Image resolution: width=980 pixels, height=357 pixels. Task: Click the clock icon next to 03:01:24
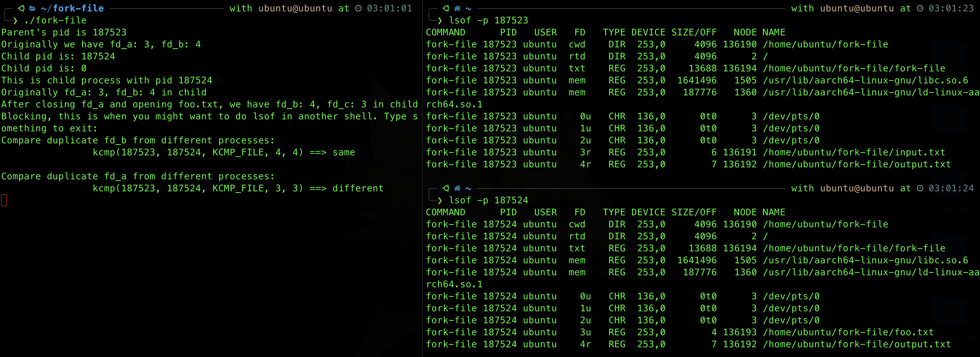920,188
